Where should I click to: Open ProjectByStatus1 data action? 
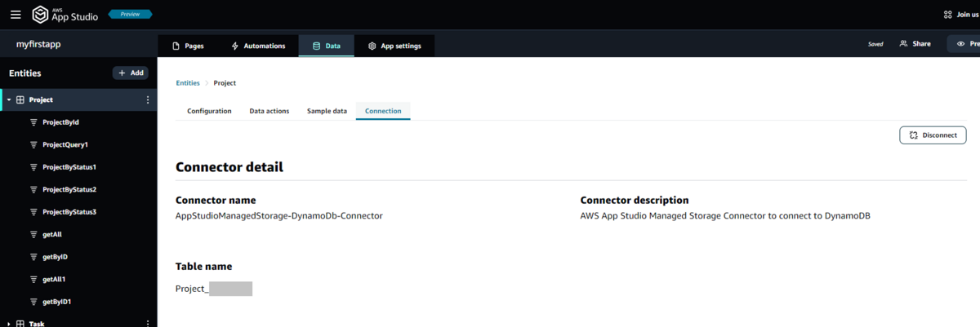coord(69,167)
